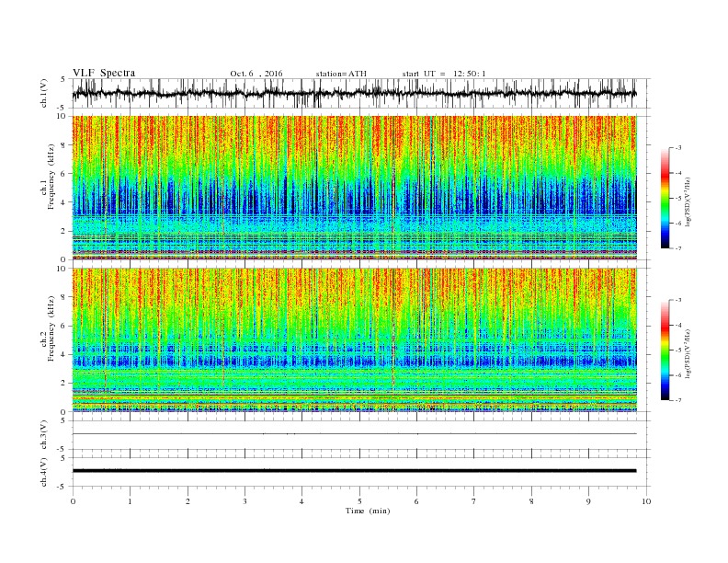Click the ch.1 spectrogram "8" kHz tick label
This screenshot has height=563, width=728.
coord(63,145)
